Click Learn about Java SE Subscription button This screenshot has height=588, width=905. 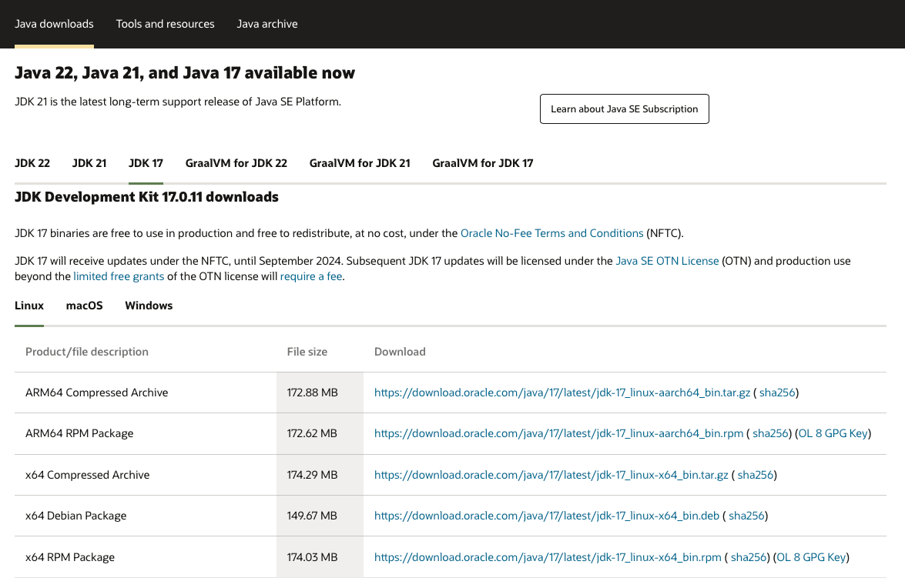625,109
